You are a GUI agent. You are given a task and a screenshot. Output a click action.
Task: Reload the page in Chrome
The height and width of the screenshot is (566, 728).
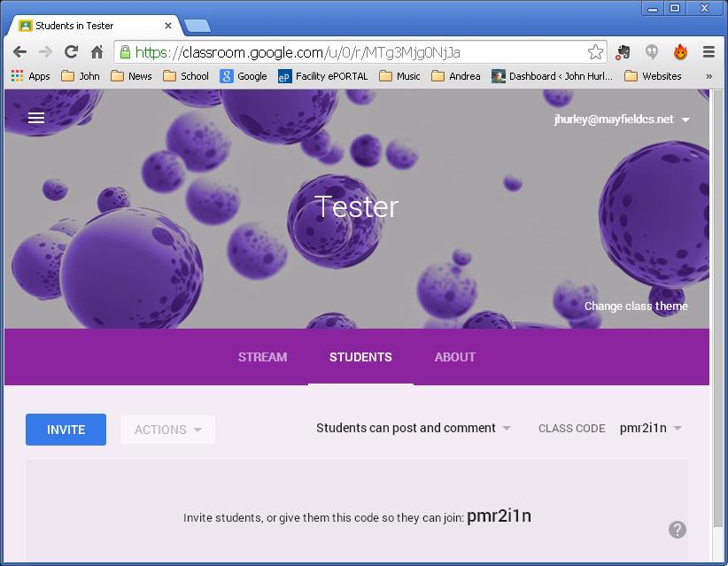71,52
